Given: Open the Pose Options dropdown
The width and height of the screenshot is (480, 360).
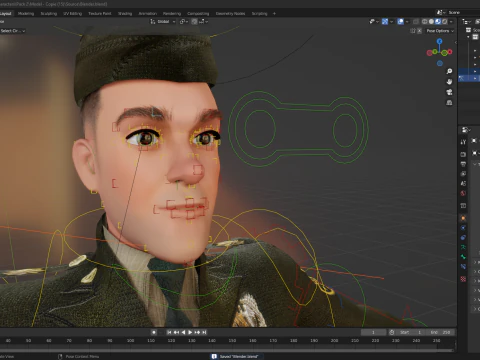Looking at the screenshot, I should (440, 31).
